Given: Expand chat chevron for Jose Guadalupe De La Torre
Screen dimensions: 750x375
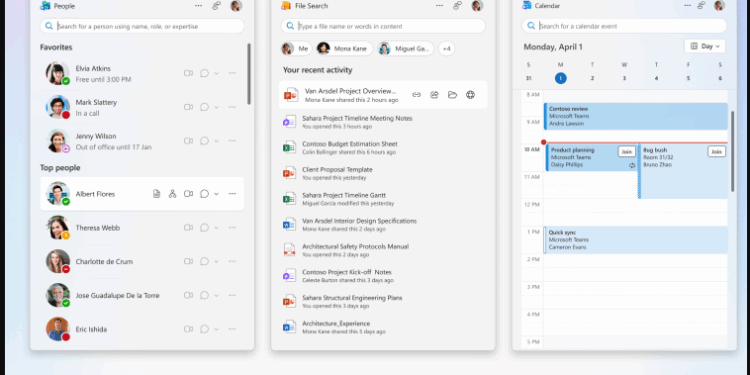Looking at the screenshot, I should pos(216,296).
